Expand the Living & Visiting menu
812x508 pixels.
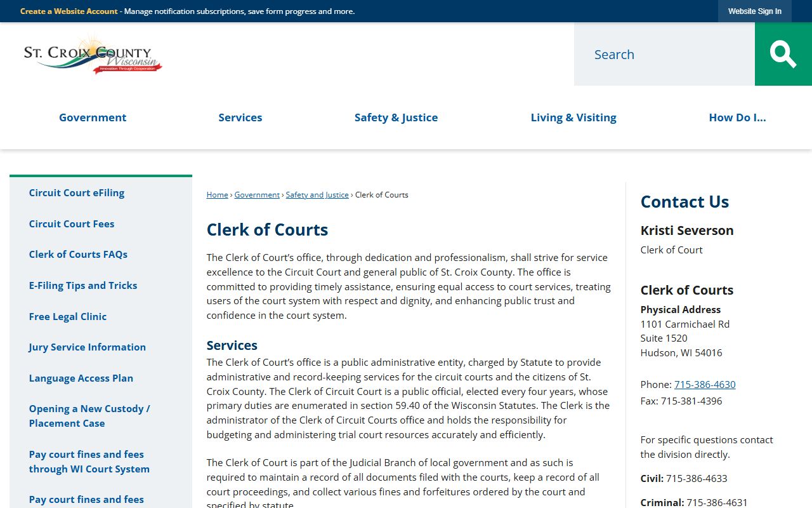click(573, 117)
